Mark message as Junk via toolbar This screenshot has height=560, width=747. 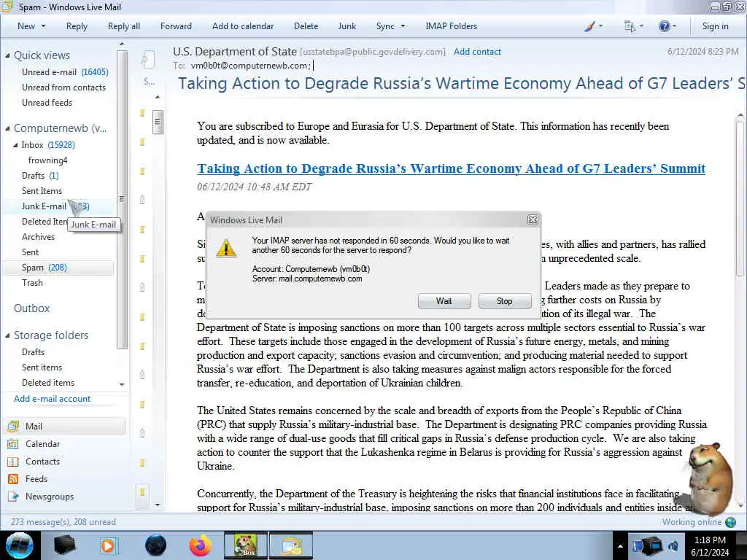coord(347,26)
